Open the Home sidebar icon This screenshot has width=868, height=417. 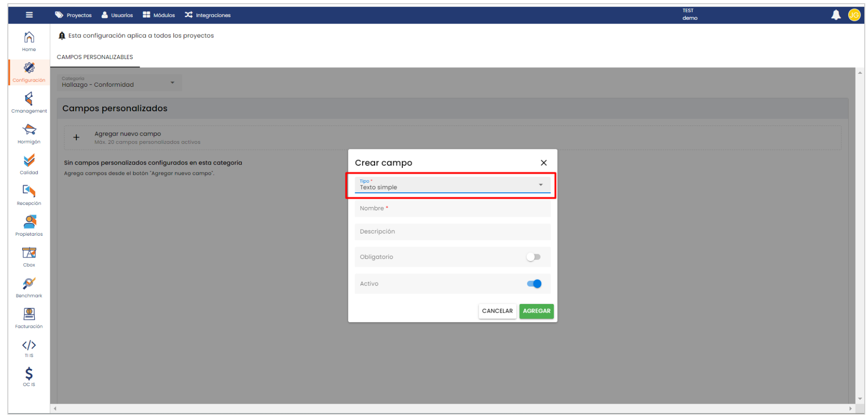(29, 41)
